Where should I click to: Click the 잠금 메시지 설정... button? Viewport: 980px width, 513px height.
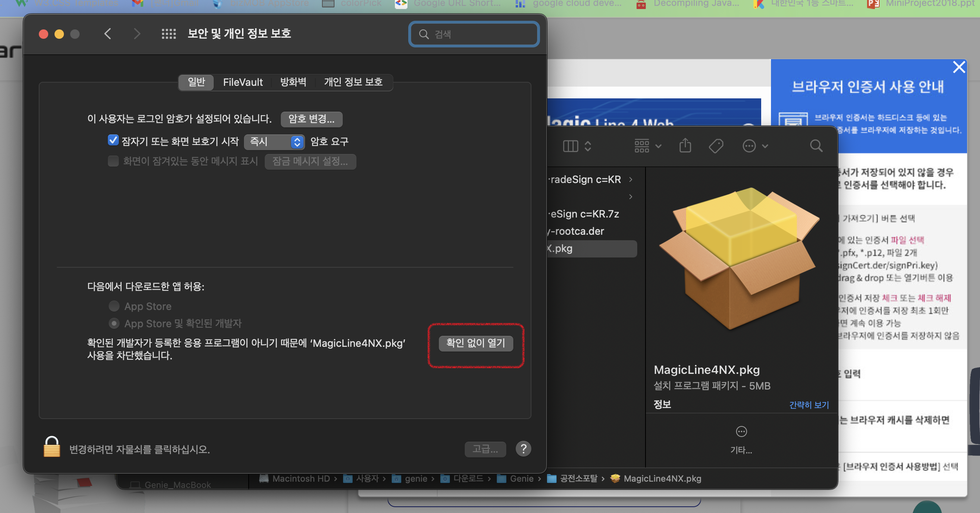coord(310,161)
